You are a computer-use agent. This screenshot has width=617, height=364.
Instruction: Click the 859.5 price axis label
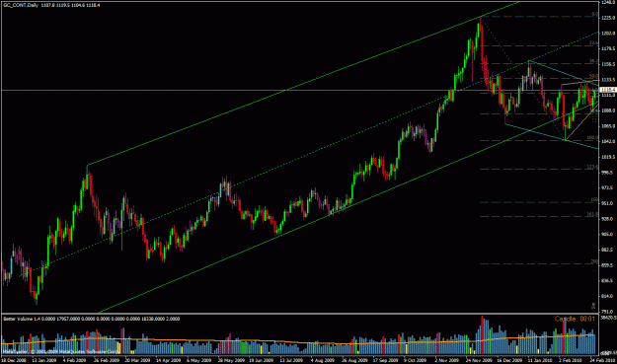click(608, 265)
